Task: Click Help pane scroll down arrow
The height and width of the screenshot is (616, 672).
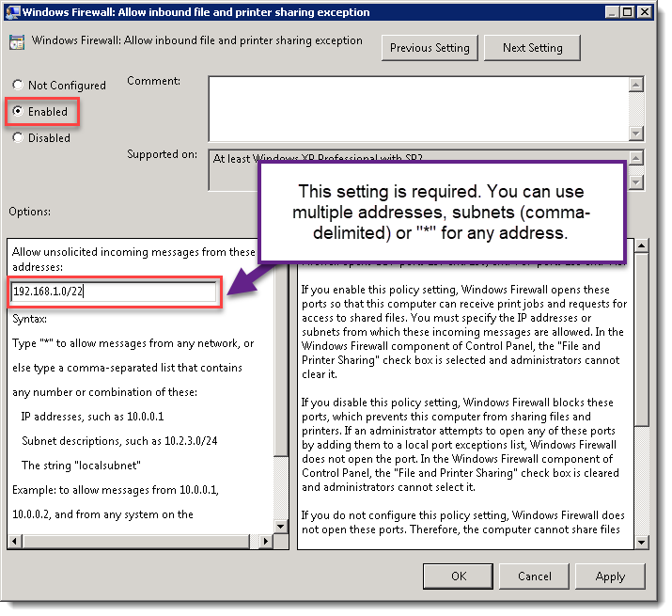Action: [x=642, y=543]
